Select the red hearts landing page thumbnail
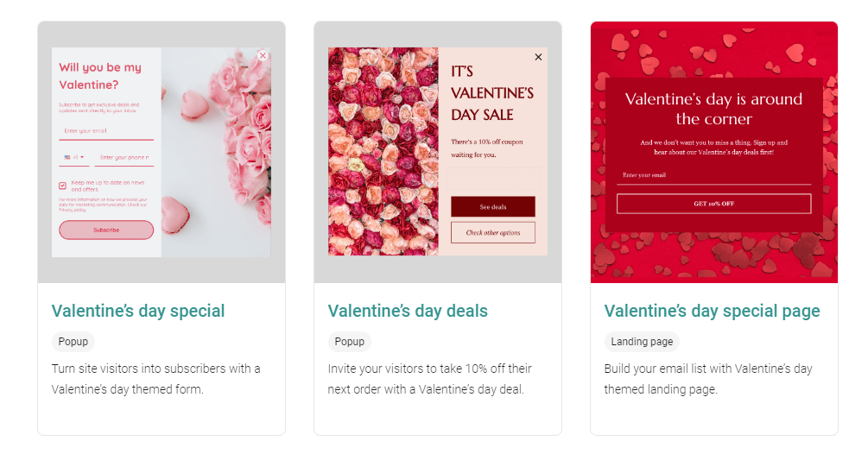Image resolution: width=868 pixels, height=454 pixels. 713,152
